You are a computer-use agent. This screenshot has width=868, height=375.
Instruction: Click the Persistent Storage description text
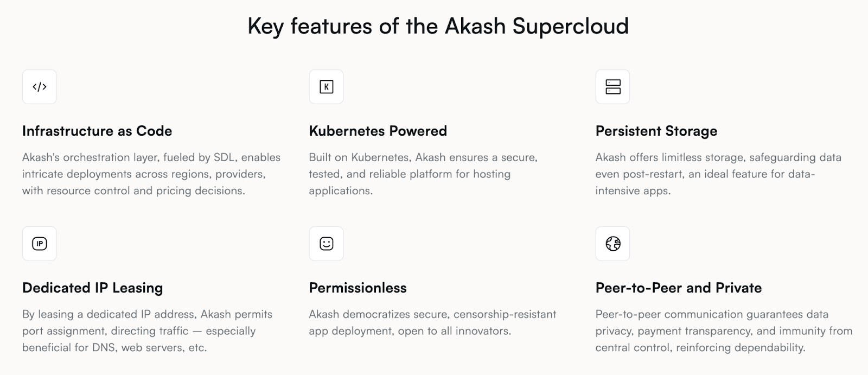click(x=718, y=174)
